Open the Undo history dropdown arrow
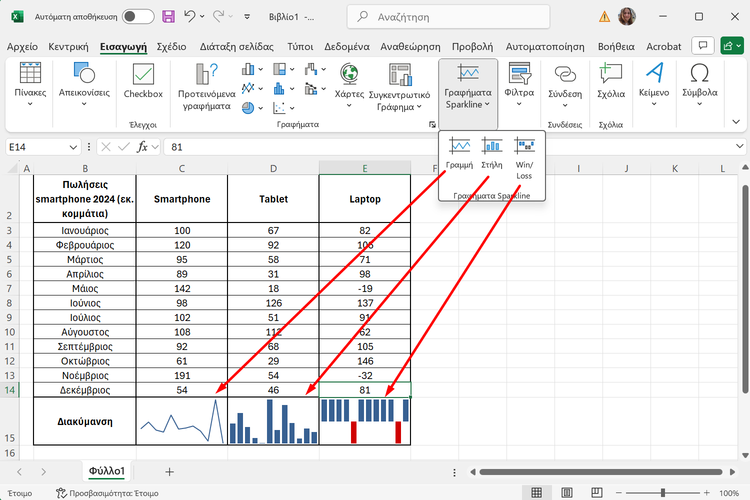Image resolution: width=750 pixels, height=500 pixels. click(202, 17)
